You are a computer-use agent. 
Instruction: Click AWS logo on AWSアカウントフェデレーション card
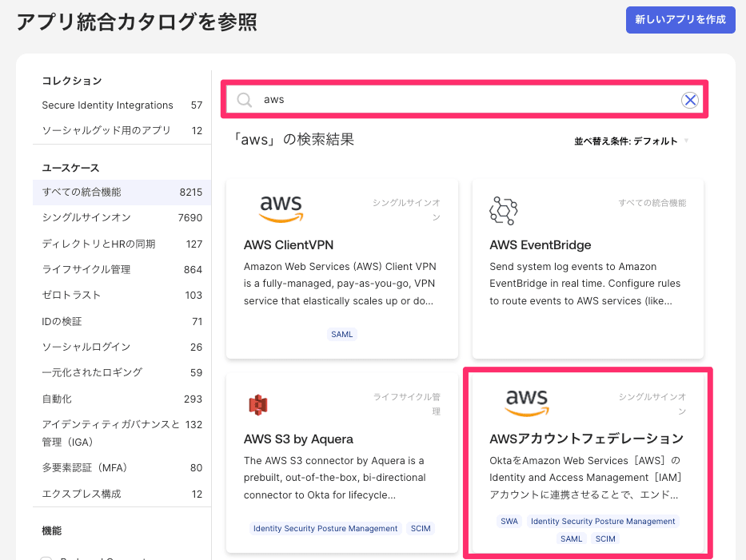point(527,403)
